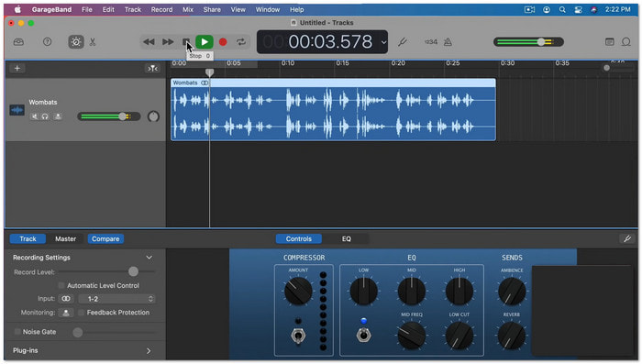642x364 pixels.
Task: Open the Track menu
Action: (133, 9)
